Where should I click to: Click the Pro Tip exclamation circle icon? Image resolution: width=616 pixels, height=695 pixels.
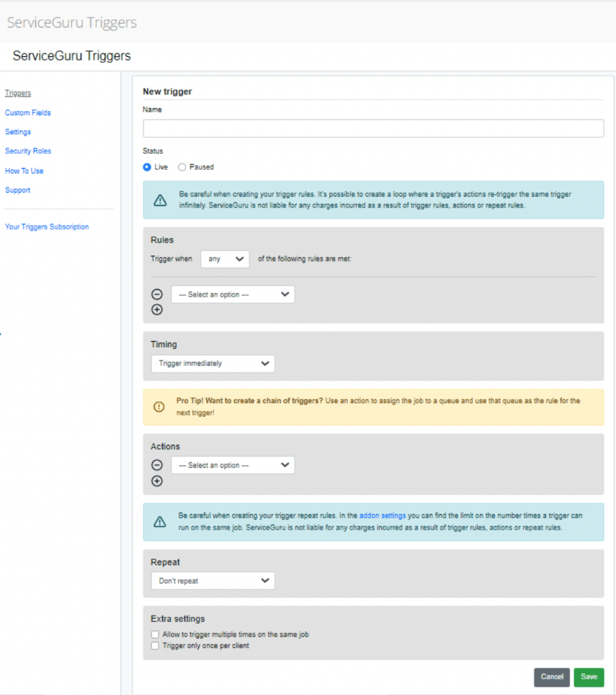pyautogui.click(x=159, y=407)
